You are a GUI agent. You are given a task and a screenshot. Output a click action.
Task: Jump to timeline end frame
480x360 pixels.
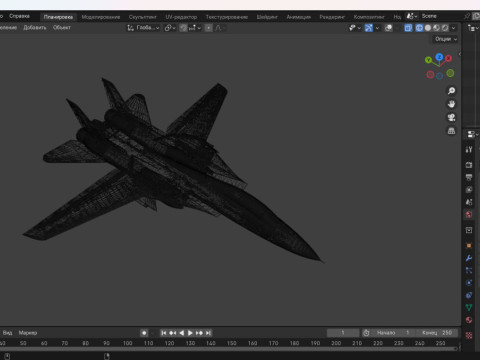tap(208, 333)
